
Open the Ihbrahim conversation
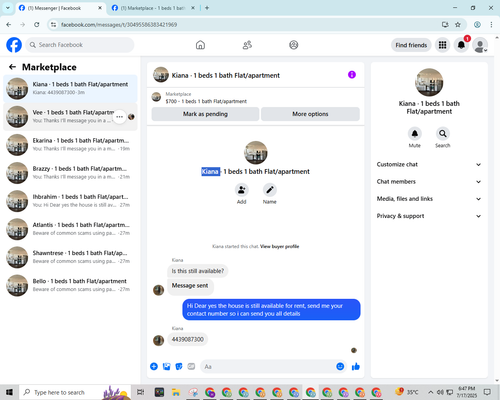pos(70,201)
